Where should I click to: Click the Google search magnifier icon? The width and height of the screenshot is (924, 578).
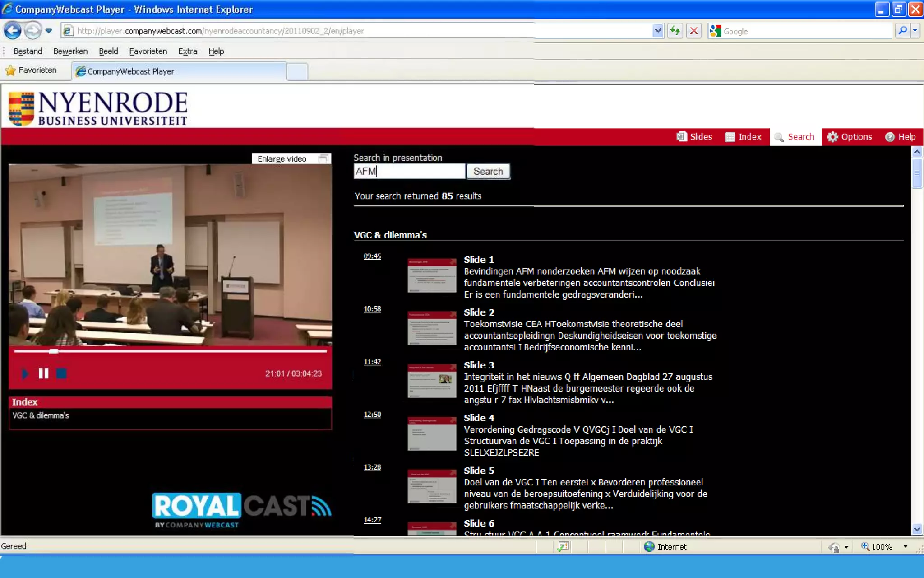(x=902, y=31)
